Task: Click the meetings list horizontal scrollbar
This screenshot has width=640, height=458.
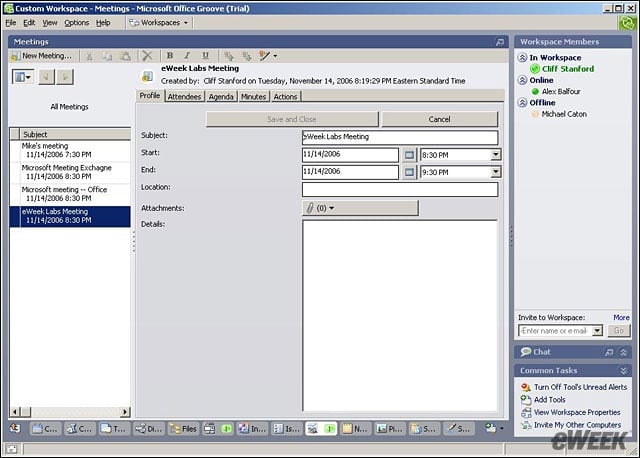Action: point(70,412)
